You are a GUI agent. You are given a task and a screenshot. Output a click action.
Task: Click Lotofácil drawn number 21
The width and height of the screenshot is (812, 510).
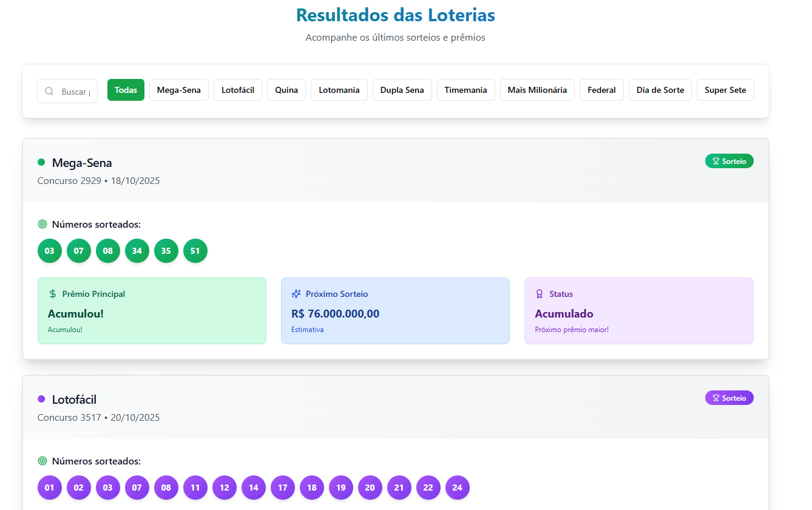[x=399, y=488]
